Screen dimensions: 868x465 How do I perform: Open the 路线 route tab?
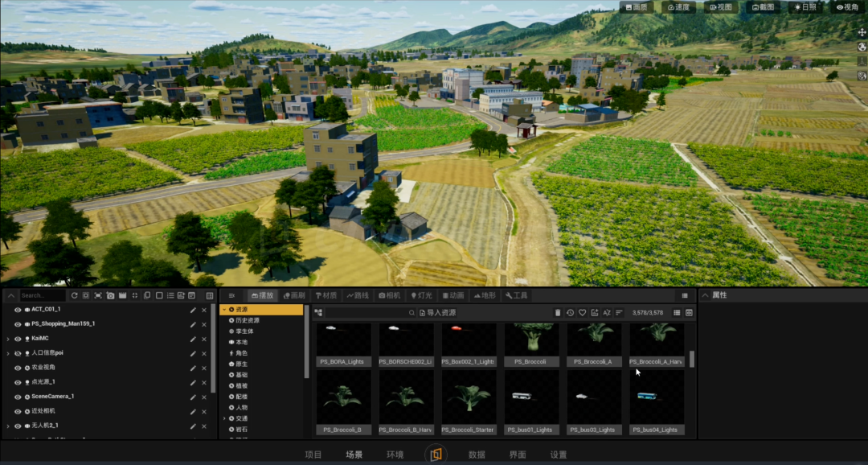tap(358, 295)
